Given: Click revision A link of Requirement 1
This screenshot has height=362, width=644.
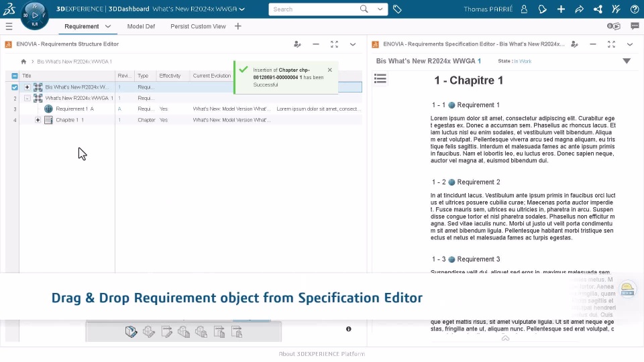Looking at the screenshot, I should coord(119,109).
